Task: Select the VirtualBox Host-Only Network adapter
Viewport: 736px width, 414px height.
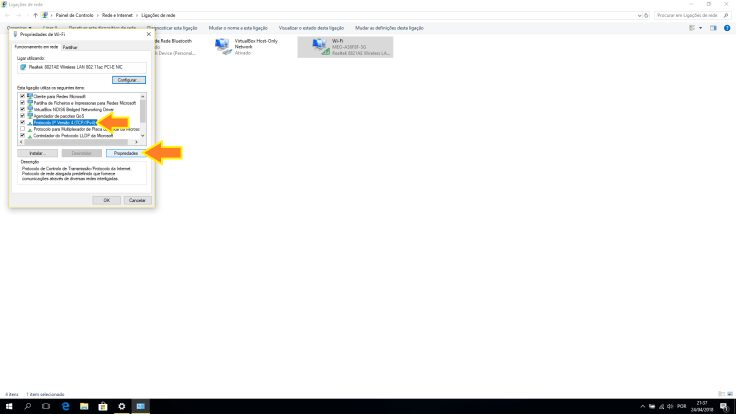Action: pyautogui.click(x=222, y=46)
